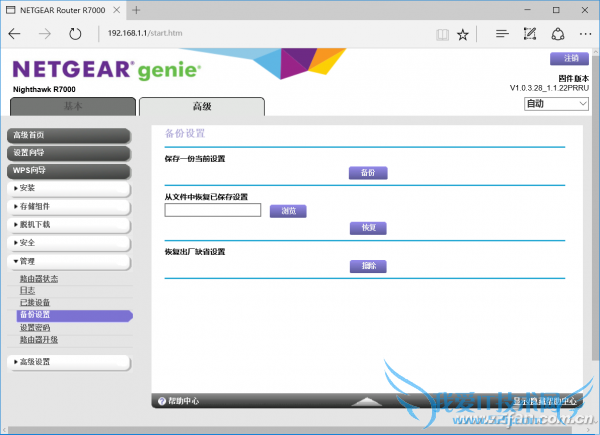This screenshot has height=435, width=600.
Task: Click the 恢复 restore button
Action: tap(368, 228)
